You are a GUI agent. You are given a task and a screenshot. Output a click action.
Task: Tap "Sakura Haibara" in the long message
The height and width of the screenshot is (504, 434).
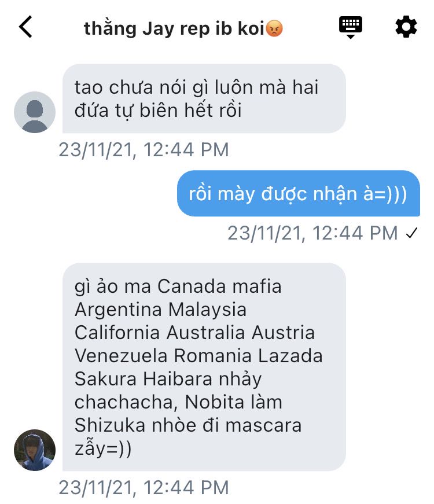click(x=144, y=379)
